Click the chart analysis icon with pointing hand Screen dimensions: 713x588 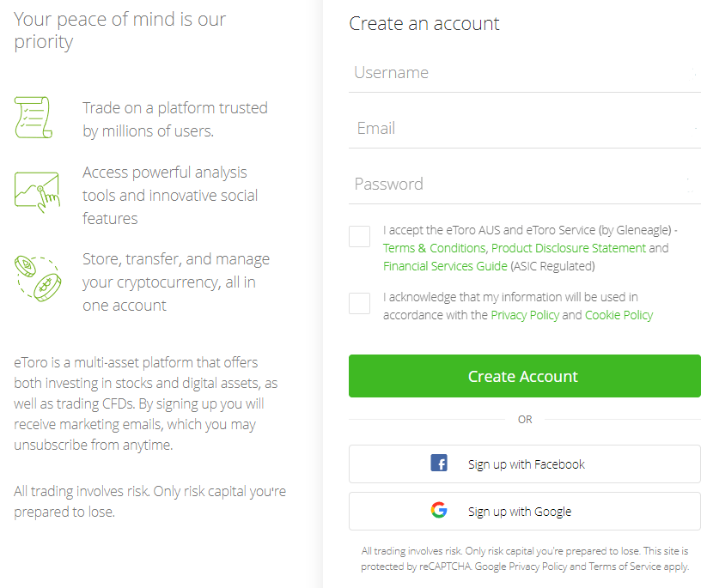tap(37, 192)
